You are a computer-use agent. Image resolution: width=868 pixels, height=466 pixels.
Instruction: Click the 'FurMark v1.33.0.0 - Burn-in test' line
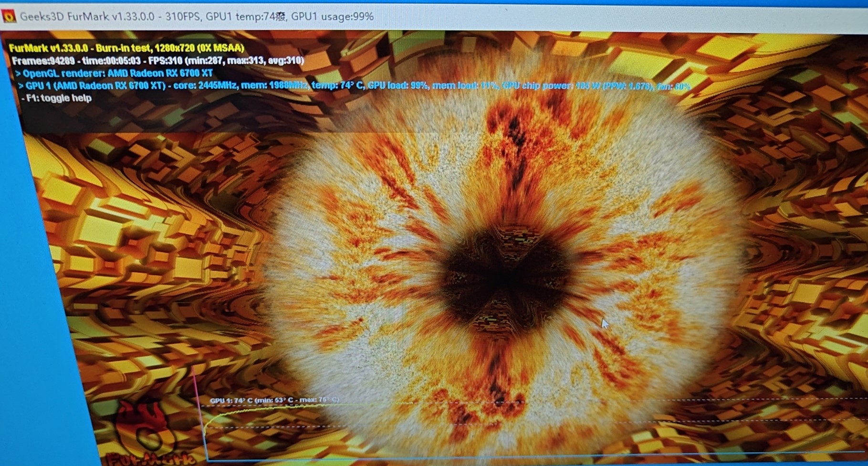pos(126,48)
